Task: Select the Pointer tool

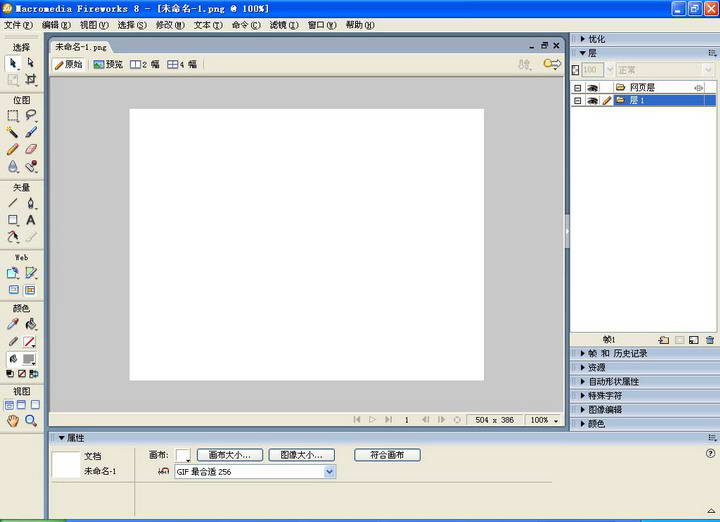Action: (x=13, y=63)
